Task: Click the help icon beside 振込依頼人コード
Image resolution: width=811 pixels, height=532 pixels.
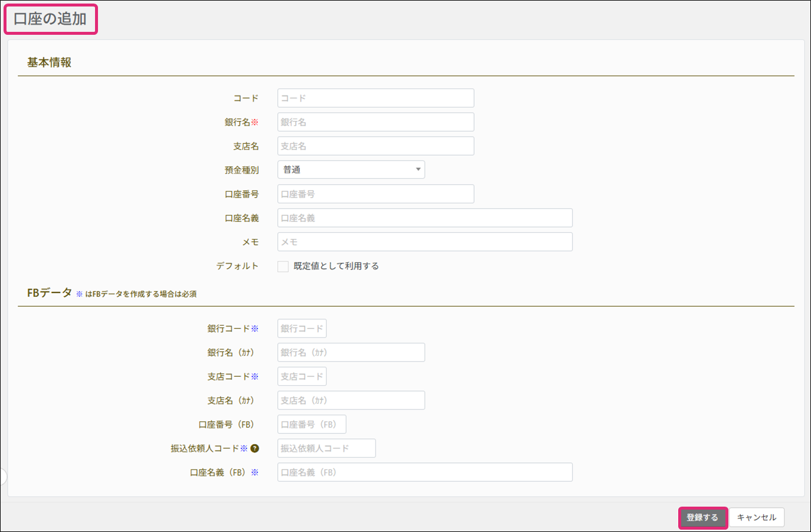Action: click(254, 448)
